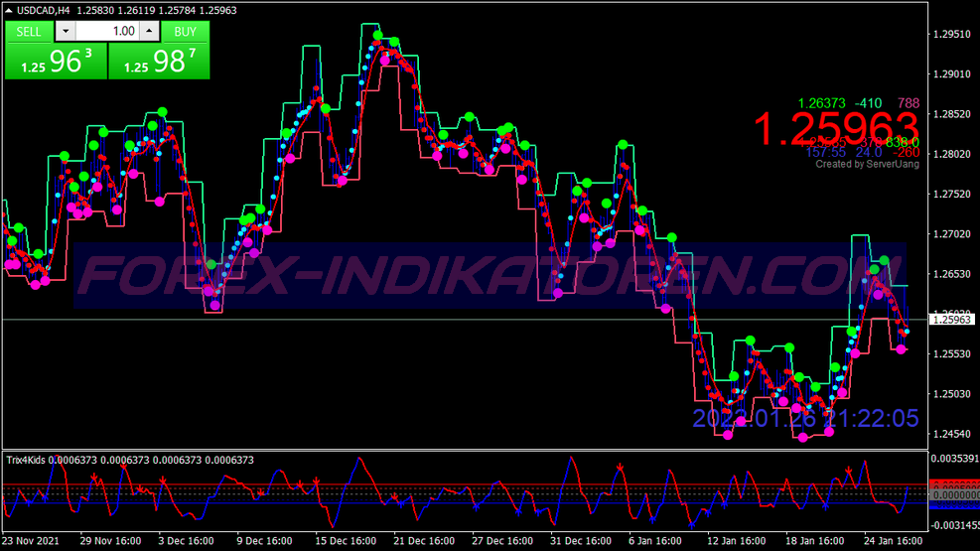
Task: Click the 1.25963 current price tag on axis
Action: coord(952,320)
